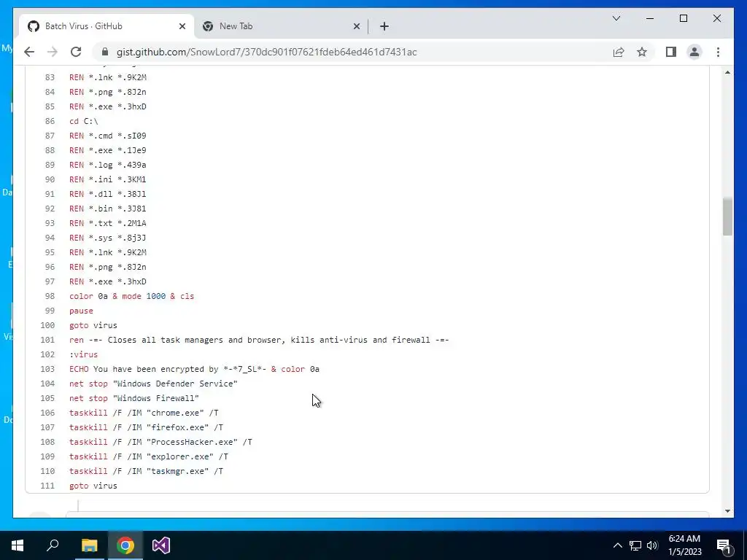The image size is (747, 560).
Task: Open the clock showing 6:24 AM
Action: pyautogui.click(x=684, y=545)
